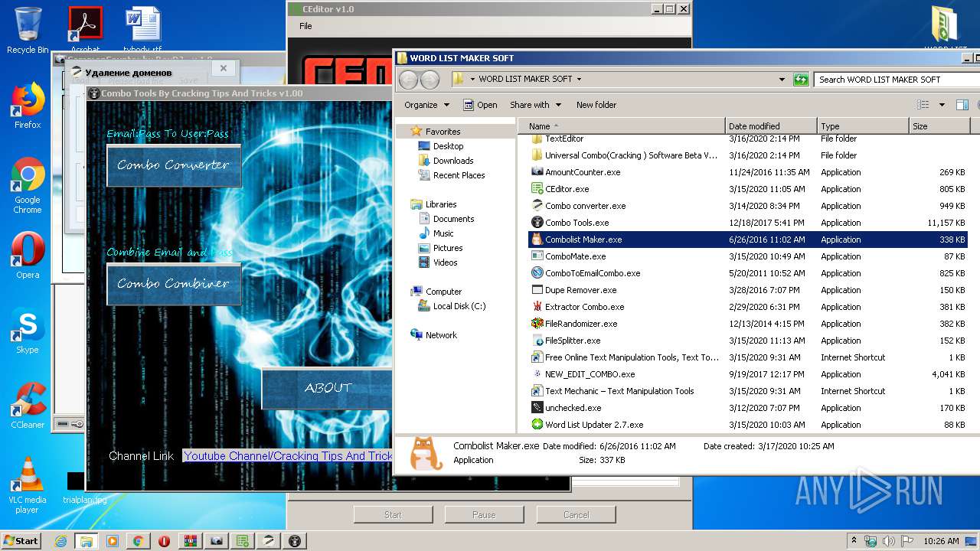Click the ABOUT button in Combo Tools
Screen dimensions: 980x551
328,388
